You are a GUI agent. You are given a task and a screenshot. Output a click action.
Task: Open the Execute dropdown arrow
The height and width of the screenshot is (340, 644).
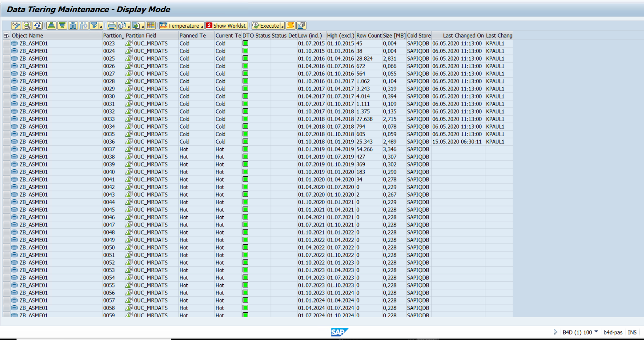pyautogui.click(x=282, y=26)
